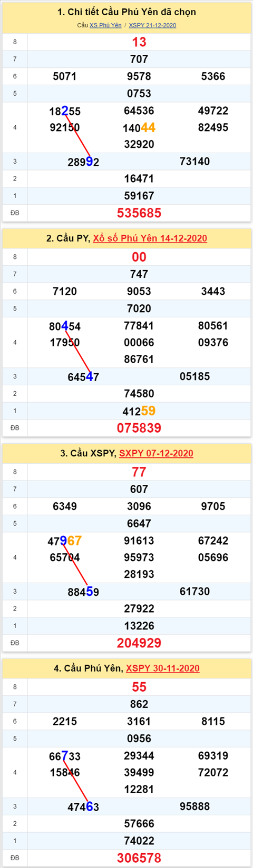Screen dimensions: 253x868
Task: Select the number 74022
Action: tap(139, 841)
